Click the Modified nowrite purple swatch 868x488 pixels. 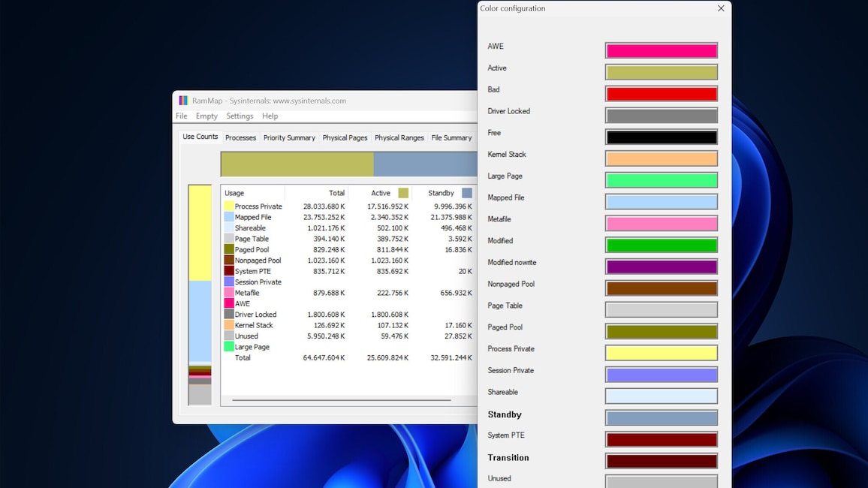(662, 267)
